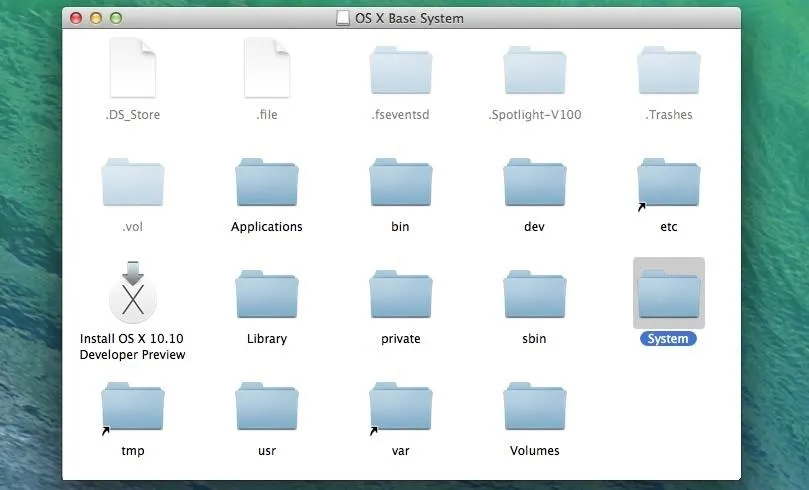The height and width of the screenshot is (490, 809).
Task: Click the '.DS_Store' file name label
Action: pos(133,115)
